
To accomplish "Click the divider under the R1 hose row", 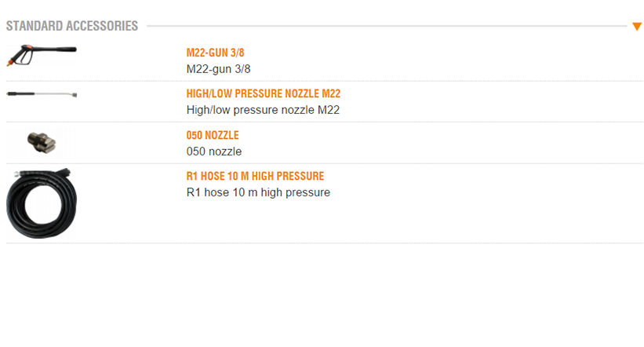I will pyautogui.click(x=325, y=243).
